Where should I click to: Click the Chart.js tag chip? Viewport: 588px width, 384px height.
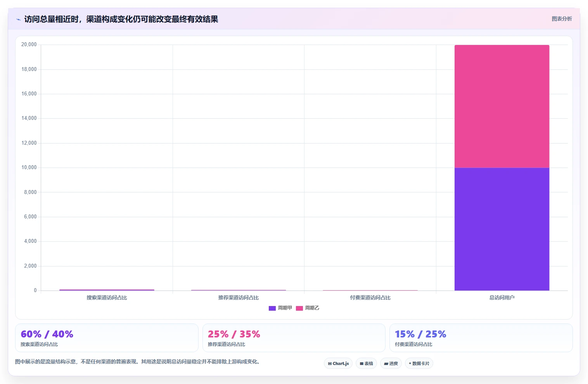pyautogui.click(x=338, y=363)
